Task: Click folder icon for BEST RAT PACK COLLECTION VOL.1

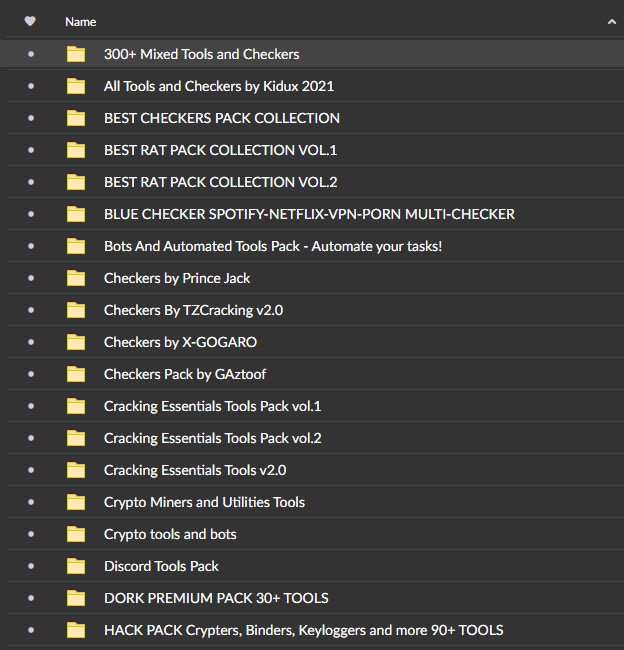Action: tap(76, 150)
